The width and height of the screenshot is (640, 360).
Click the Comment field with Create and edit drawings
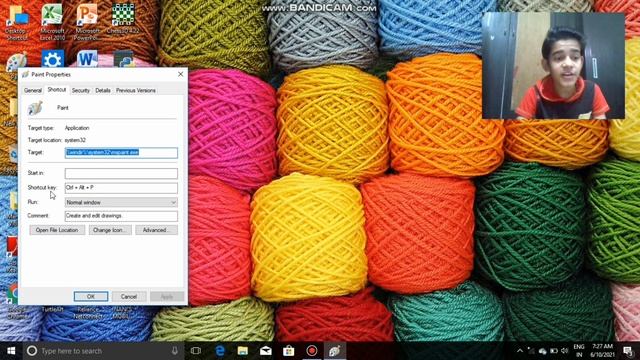tap(121, 216)
